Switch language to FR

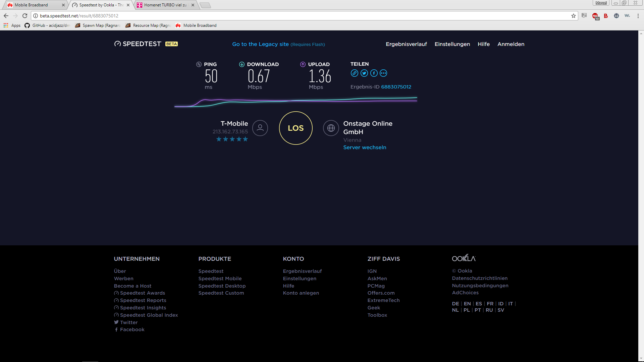tap(490, 304)
